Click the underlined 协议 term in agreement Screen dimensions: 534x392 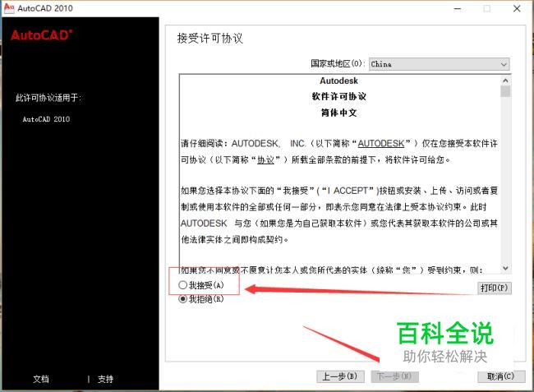pyautogui.click(x=265, y=159)
